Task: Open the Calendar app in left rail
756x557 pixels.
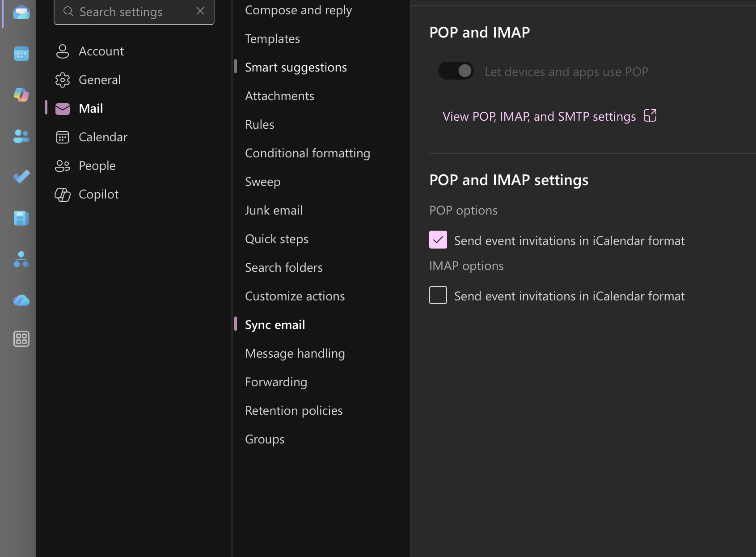Action: tap(21, 54)
